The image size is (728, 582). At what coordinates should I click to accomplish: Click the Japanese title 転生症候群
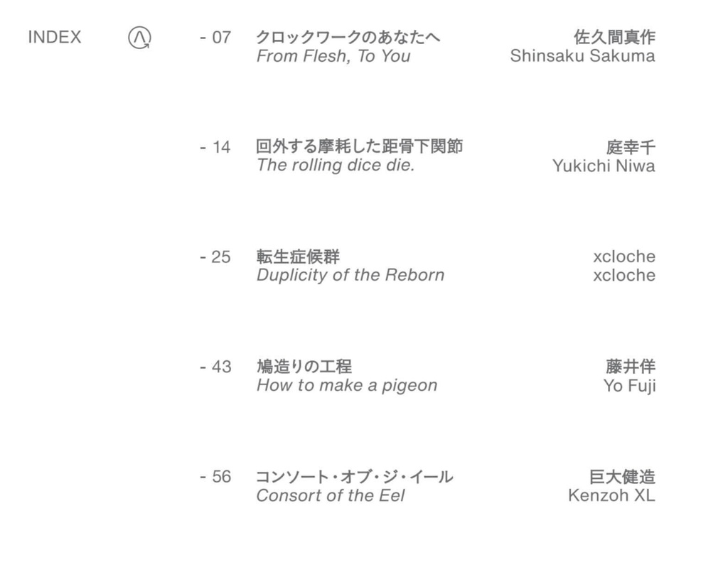[298, 257]
